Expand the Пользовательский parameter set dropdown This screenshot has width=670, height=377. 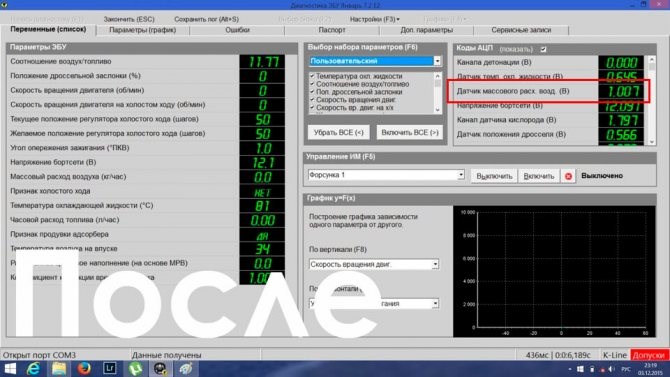pos(437,61)
